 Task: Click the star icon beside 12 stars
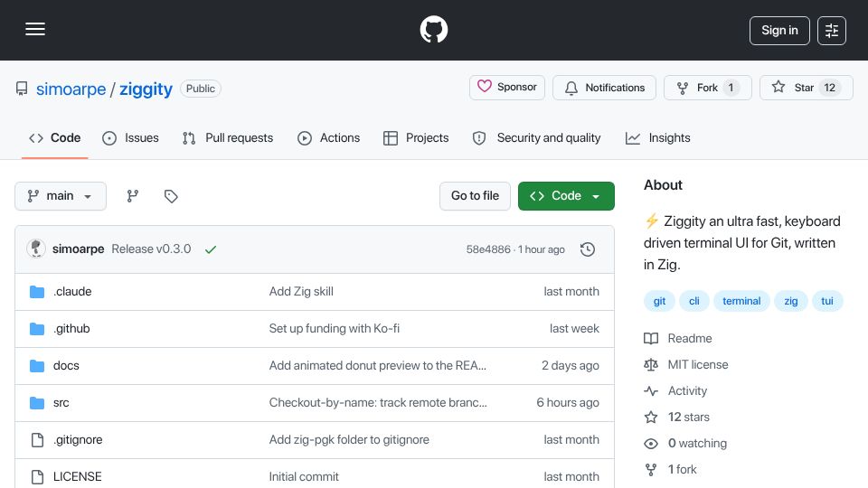tap(651, 418)
